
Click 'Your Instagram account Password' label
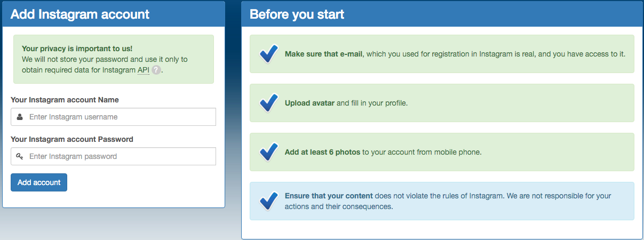point(72,139)
